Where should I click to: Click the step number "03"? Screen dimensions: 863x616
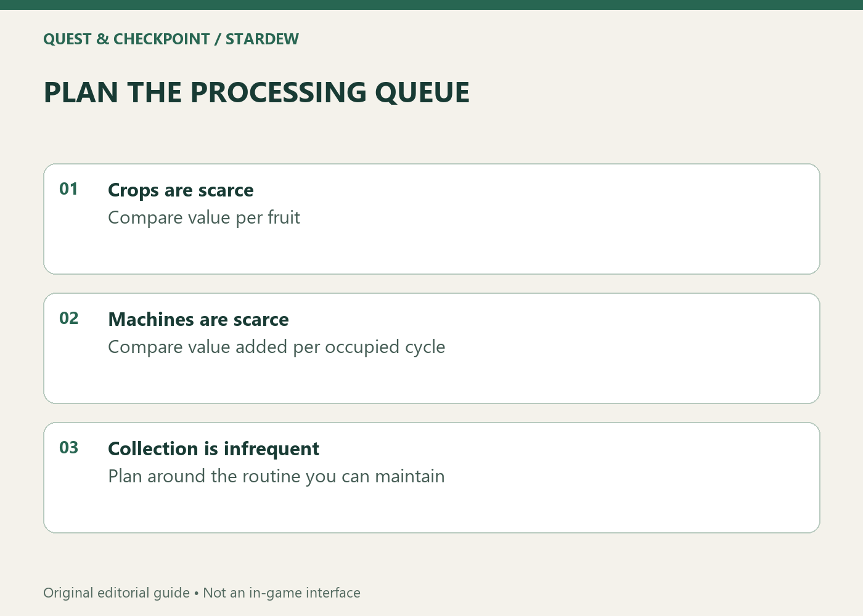[x=69, y=448]
